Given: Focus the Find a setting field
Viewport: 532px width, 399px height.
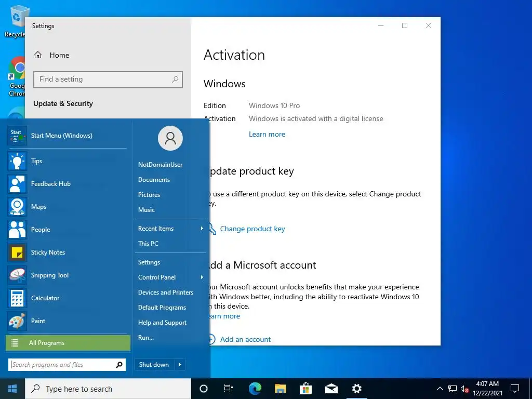Looking at the screenshot, I should click(108, 79).
